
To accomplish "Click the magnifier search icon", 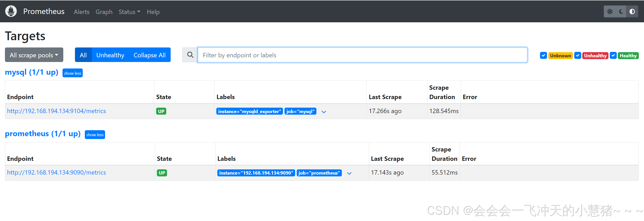I will [x=190, y=55].
